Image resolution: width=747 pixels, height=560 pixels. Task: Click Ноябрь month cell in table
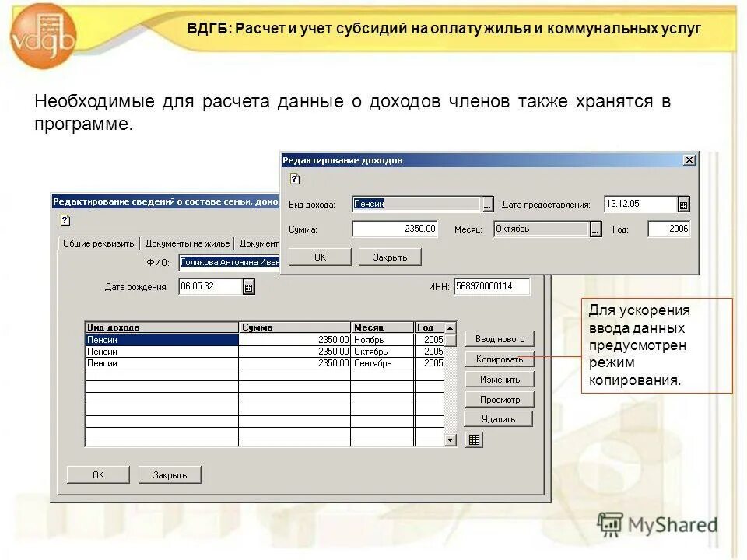click(x=383, y=340)
